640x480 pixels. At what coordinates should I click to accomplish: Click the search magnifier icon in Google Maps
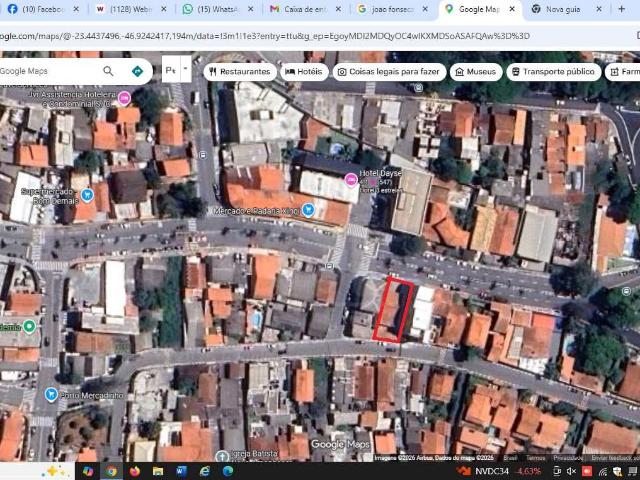tap(108, 71)
